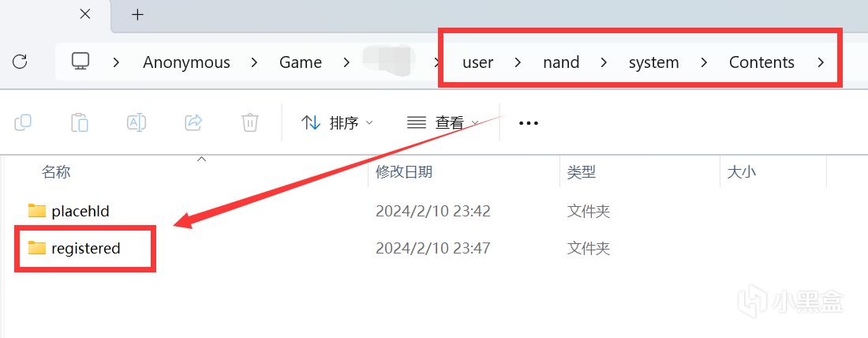Click the This PC monitor icon

[80, 62]
